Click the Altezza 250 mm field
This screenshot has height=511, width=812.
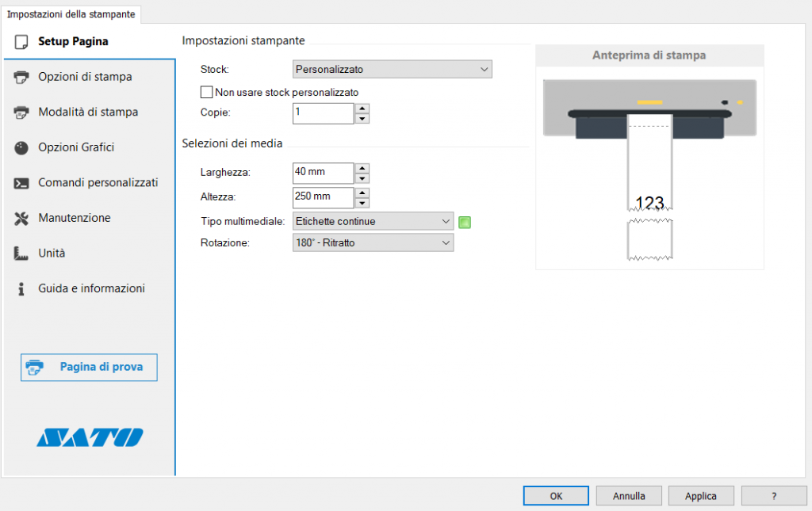point(324,197)
